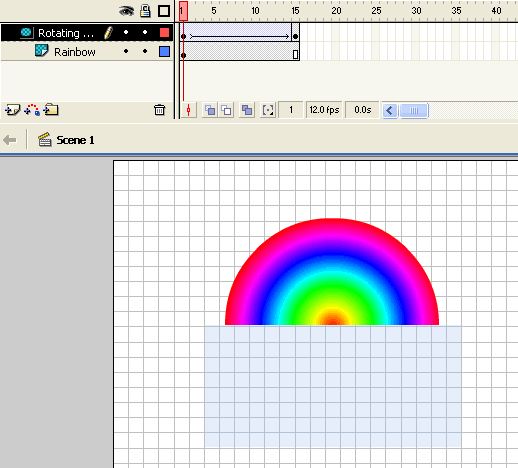Screen dimensions: 518x468
Task: Enable the Onion Skin button
Action: coord(210,110)
